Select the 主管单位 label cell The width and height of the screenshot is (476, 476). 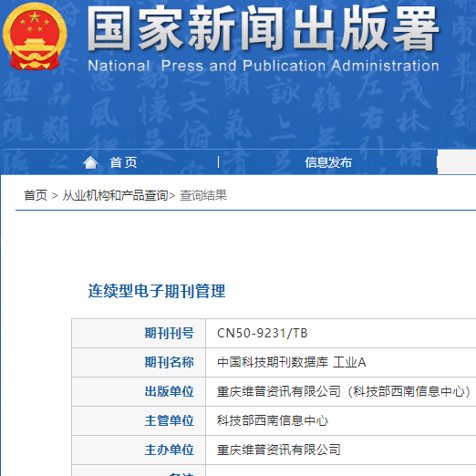[x=139, y=420]
